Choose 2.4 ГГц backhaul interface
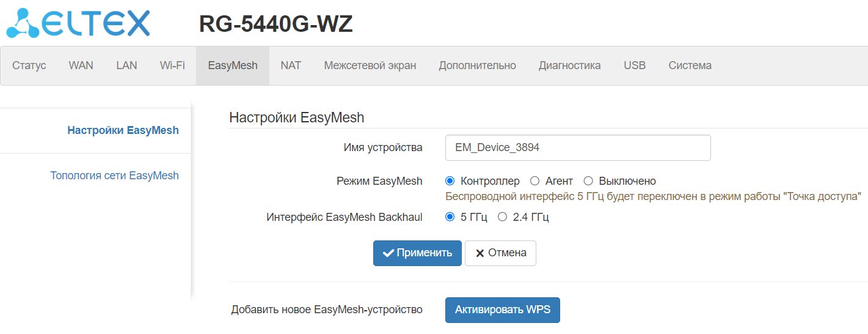This screenshot has width=868, height=334. coord(503,217)
